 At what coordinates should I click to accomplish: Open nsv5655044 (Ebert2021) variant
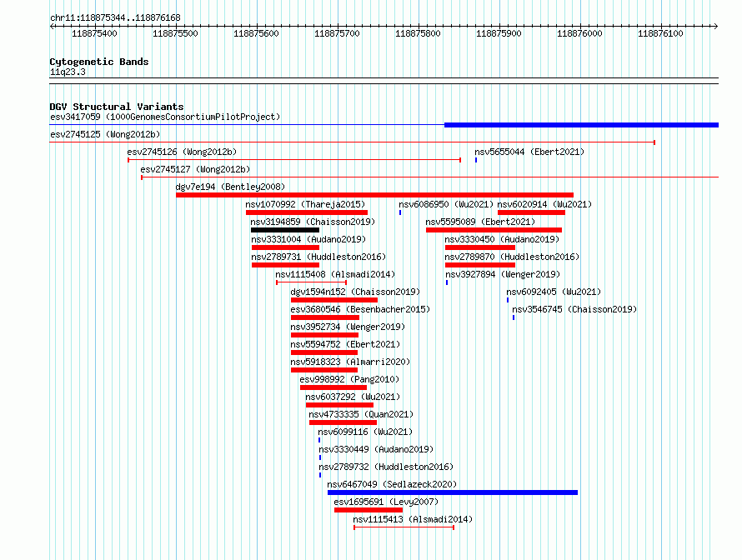coord(529,152)
